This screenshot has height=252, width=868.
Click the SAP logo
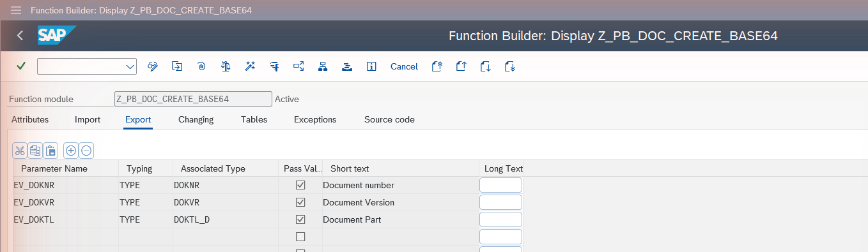[x=57, y=36]
